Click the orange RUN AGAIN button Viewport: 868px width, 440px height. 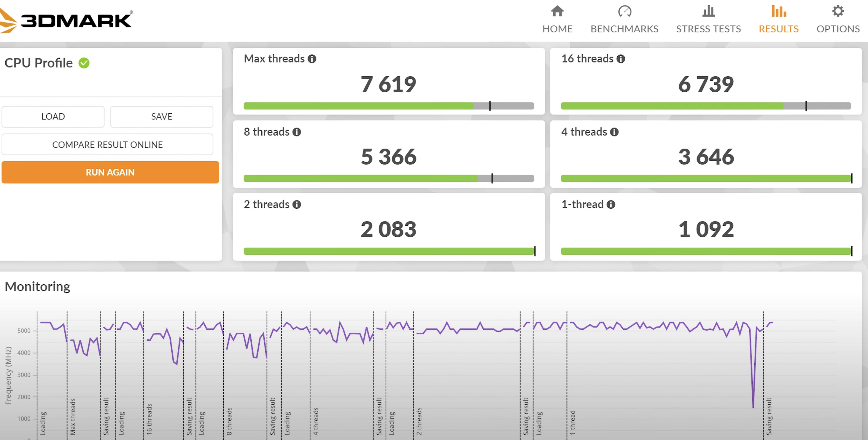[x=110, y=172]
